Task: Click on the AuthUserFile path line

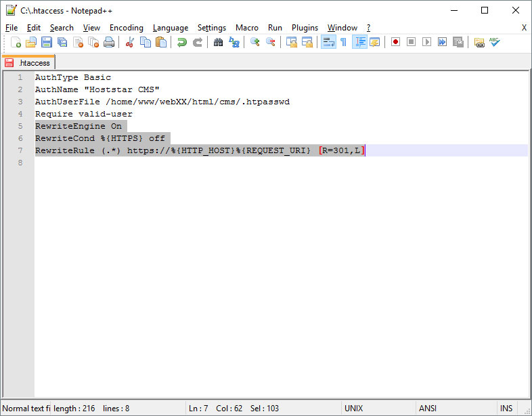Action: click(162, 102)
